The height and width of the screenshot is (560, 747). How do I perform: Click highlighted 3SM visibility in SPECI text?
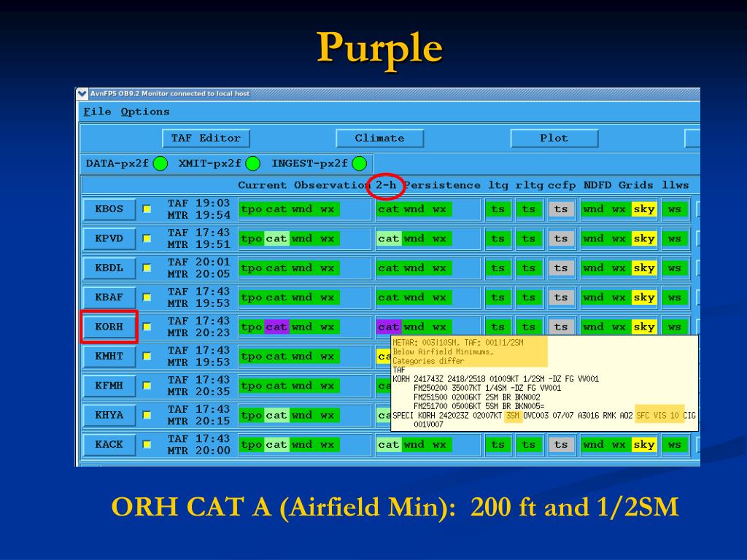pos(513,416)
